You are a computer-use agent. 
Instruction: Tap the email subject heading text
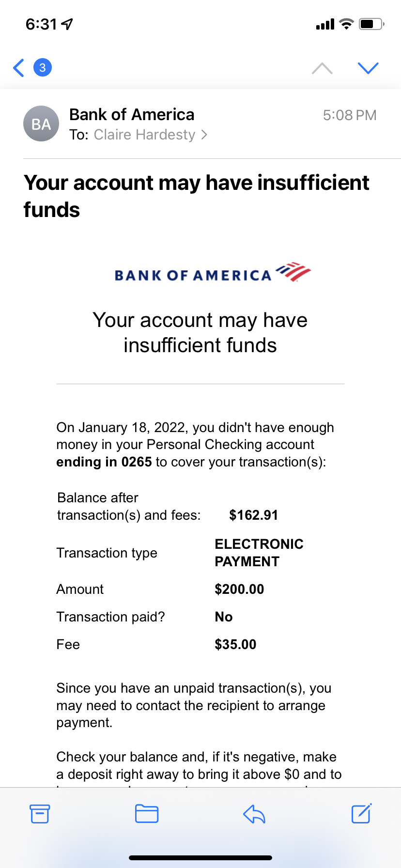(x=196, y=196)
